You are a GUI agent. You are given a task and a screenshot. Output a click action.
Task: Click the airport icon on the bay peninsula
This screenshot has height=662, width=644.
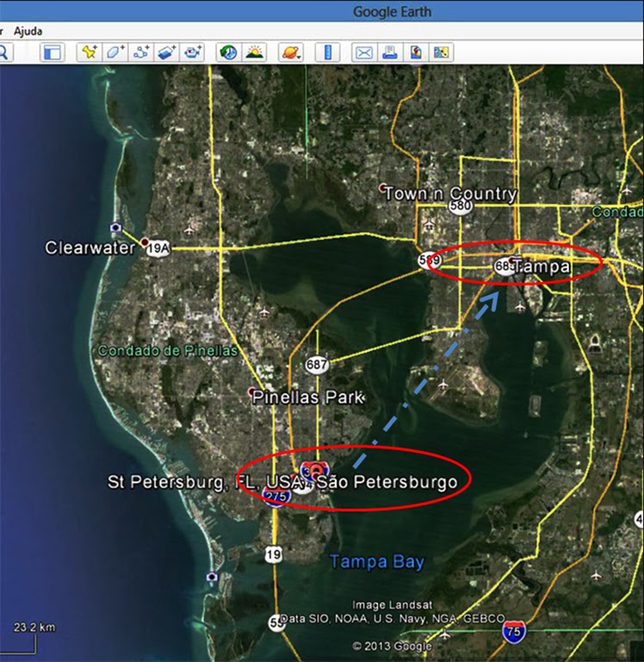[443, 384]
